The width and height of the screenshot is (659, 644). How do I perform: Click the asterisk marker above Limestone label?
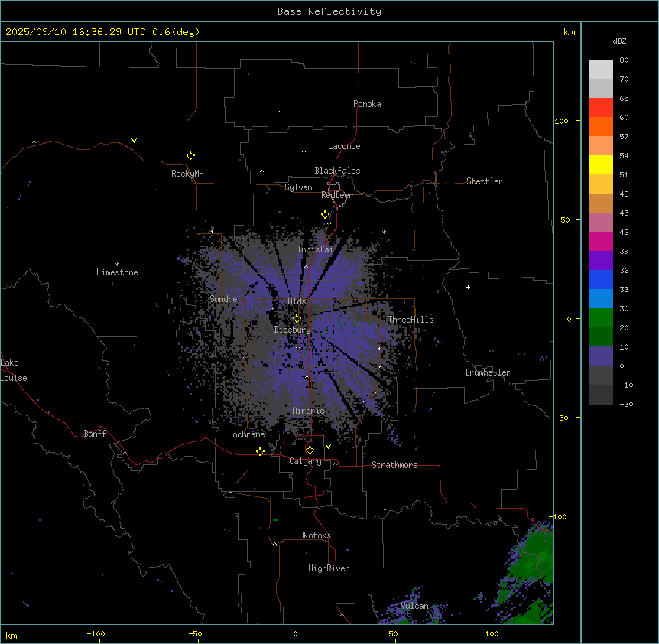pos(117,265)
